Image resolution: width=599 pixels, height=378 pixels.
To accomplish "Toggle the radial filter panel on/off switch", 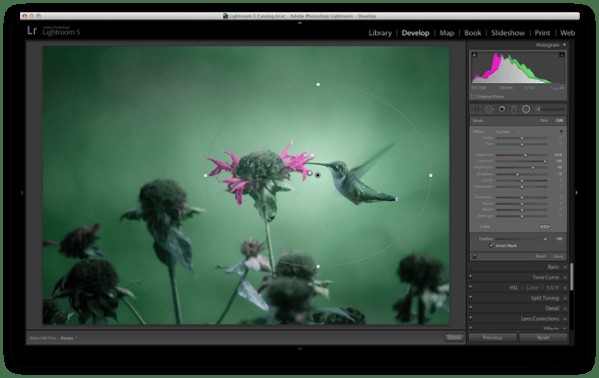I will click(474, 256).
